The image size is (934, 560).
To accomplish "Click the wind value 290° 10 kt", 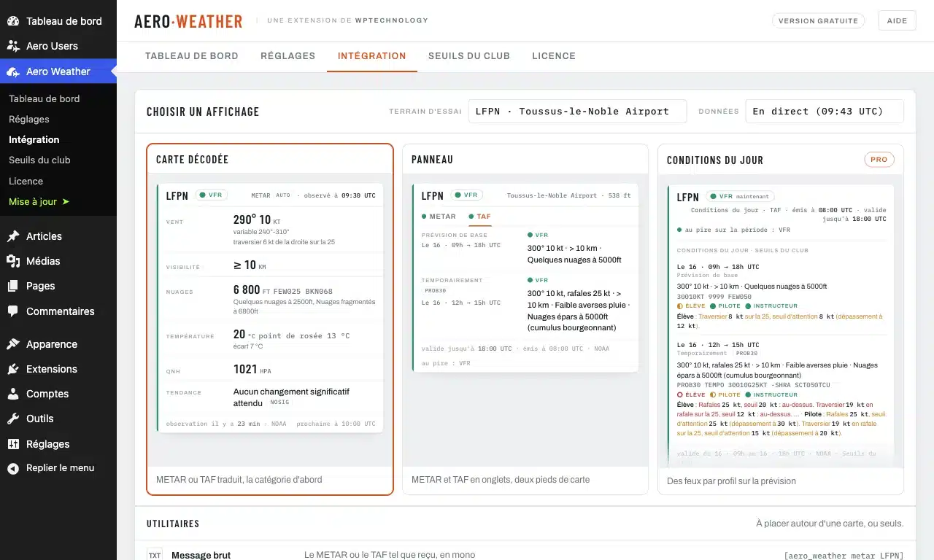I will 257,219.
